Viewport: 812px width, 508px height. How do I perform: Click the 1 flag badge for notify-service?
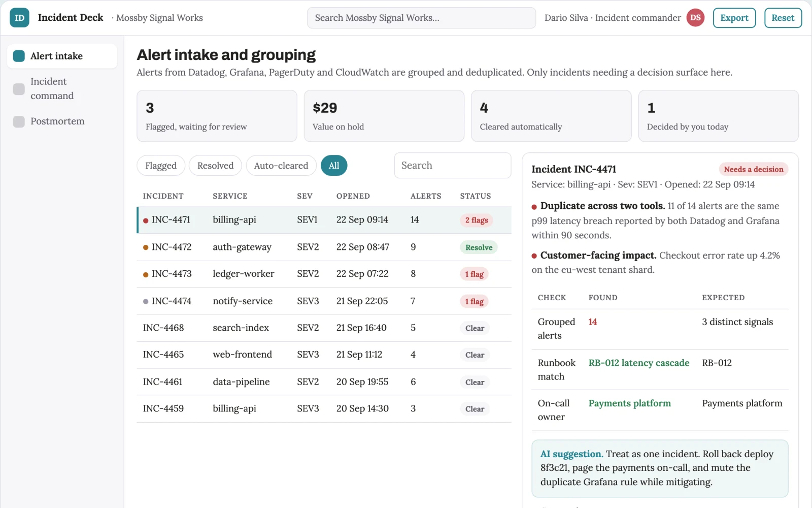pyautogui.click(x=475, y=302)
